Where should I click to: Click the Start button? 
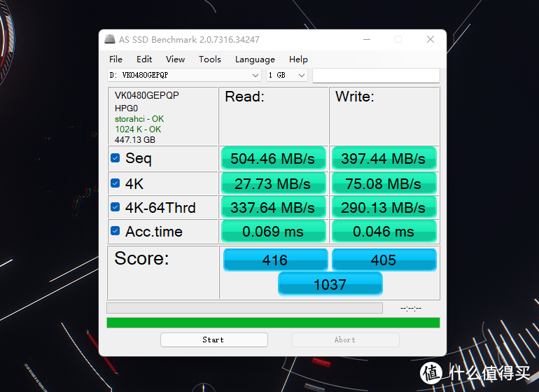point(213,339)
